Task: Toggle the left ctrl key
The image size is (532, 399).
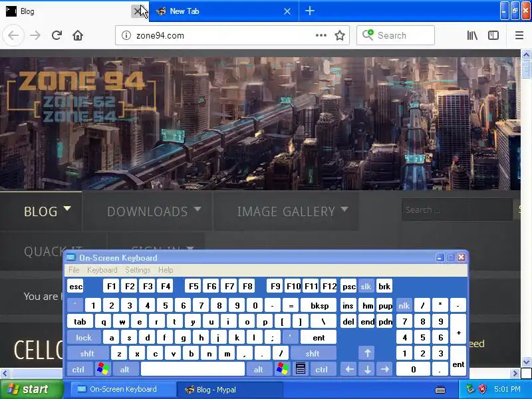Action: (x=79, y=369)
